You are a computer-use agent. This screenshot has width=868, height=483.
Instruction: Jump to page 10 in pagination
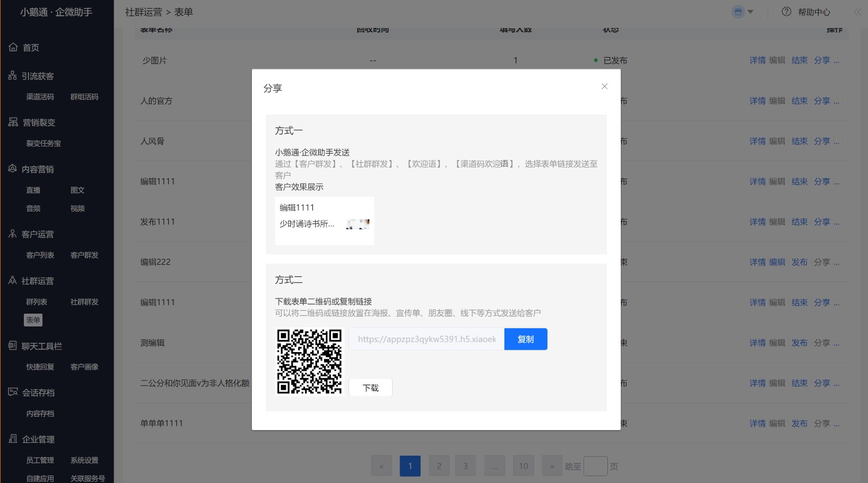click(x=524, y=466)
